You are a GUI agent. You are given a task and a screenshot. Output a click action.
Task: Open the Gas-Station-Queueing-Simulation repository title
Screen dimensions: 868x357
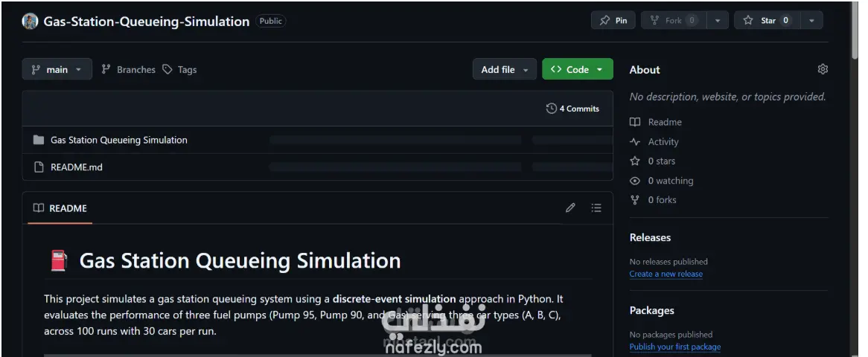(x=147, y=21)
